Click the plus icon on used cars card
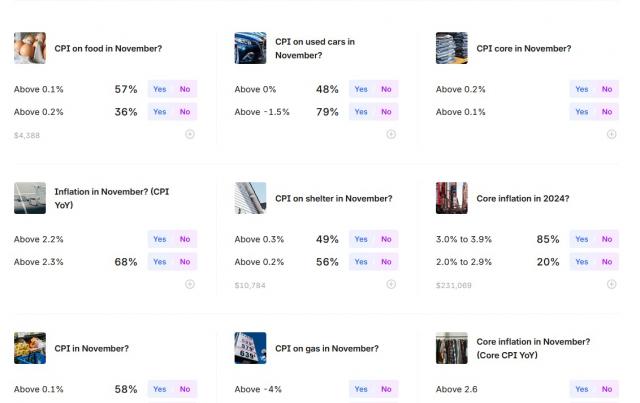 point(391,134)
